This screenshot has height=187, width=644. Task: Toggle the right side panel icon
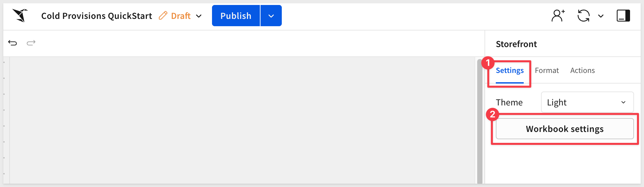(623, 16)
